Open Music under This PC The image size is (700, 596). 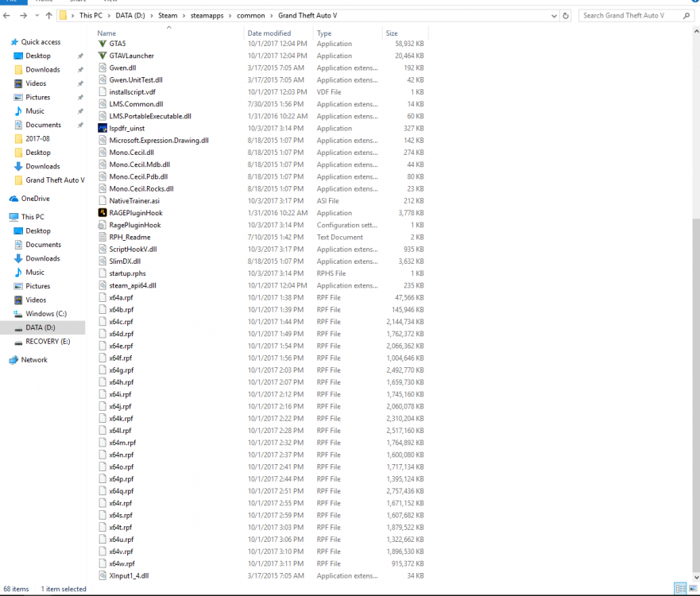pos(29,273)
